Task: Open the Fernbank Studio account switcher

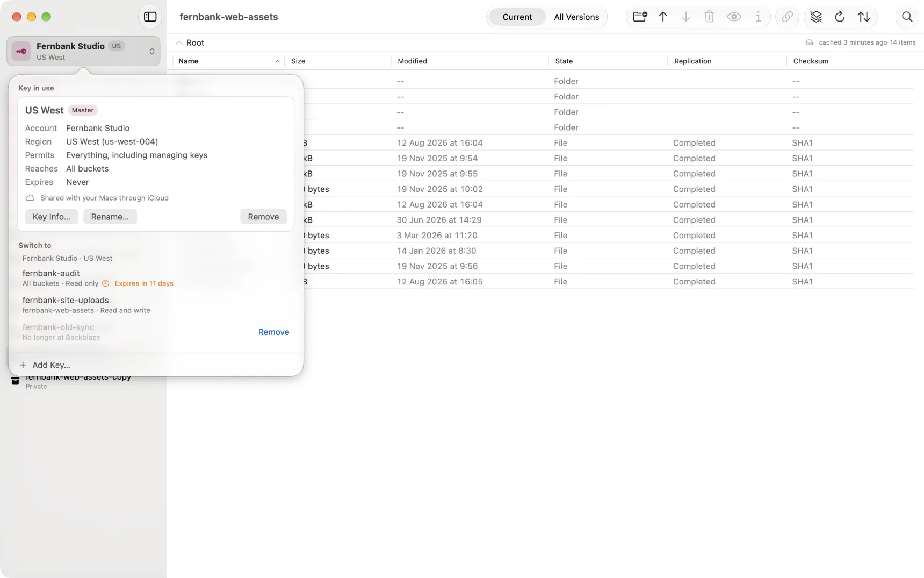Action: 83,51
